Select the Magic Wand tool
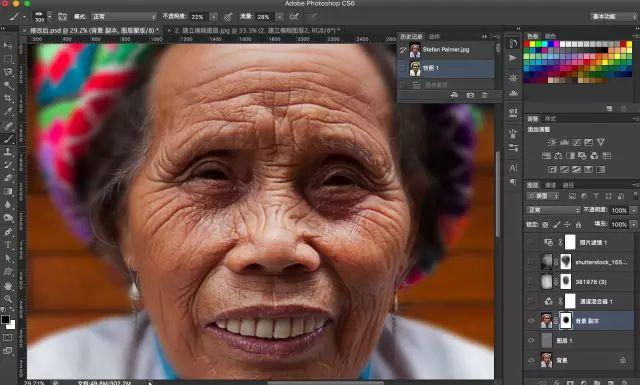Image resolution: width=640 pixels, height=385 pixels. click(8, 85)
